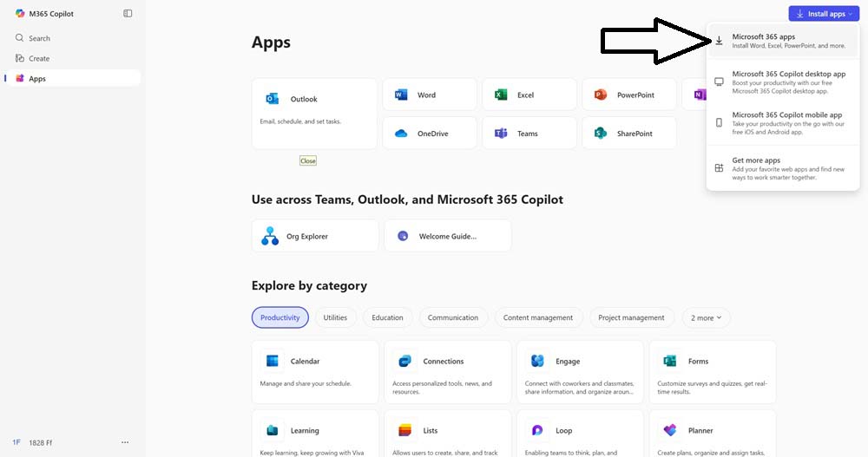The image size is (868, 457).
Task: Open Search in the left sidebar
Action: tap(39, 38)
